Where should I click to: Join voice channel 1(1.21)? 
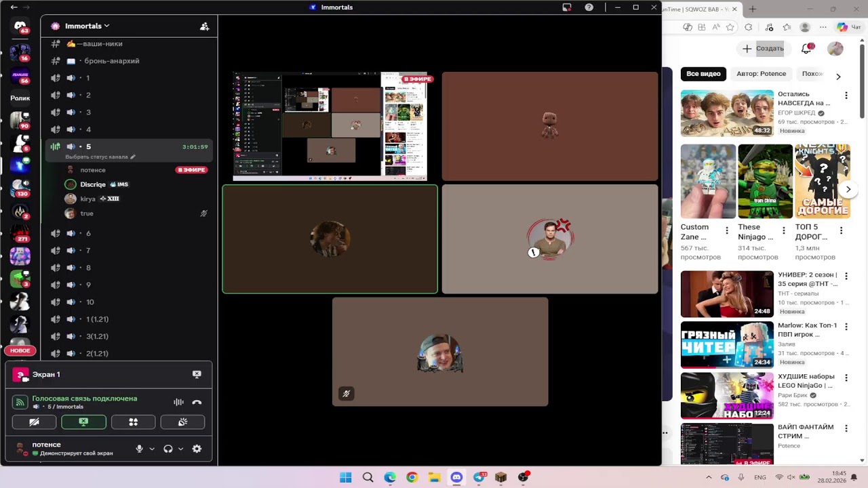129,319
